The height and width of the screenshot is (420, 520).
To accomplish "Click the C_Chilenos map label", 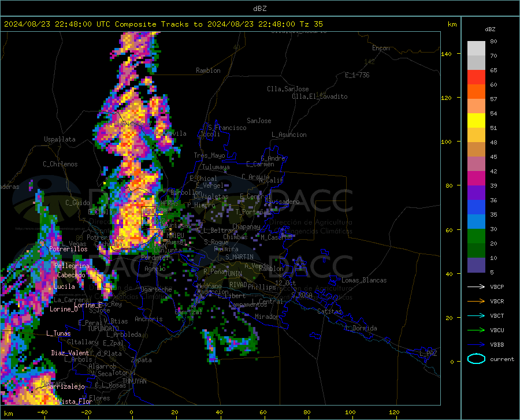I will 60,164.
